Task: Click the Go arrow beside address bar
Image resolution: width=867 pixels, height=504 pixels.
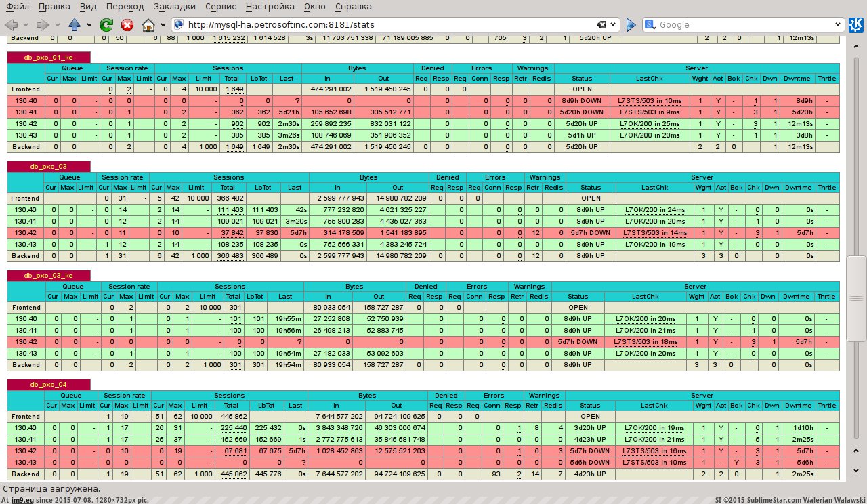Action: click(631, 25)
